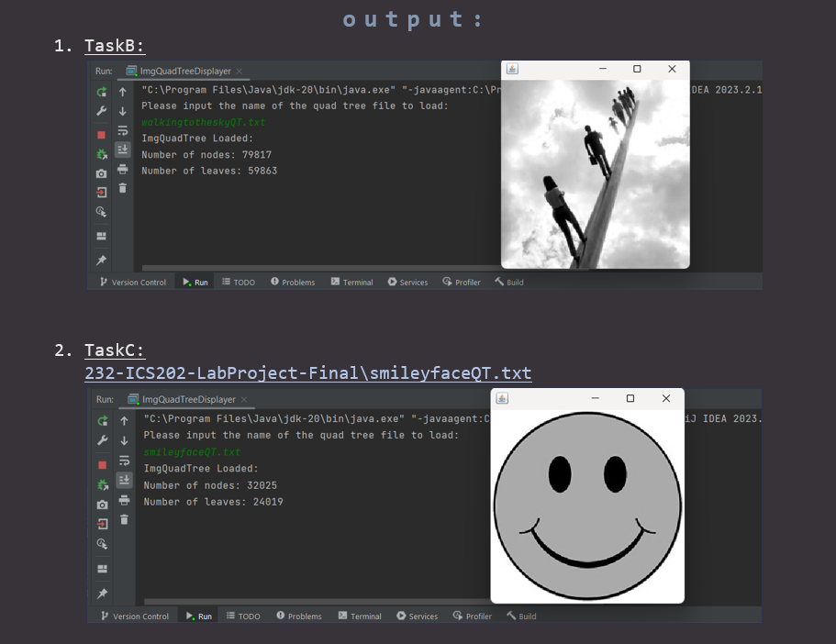This screenshot has width=836, height=644.
Task: Open the sky image window's control menu
Action: pyautogui.click(x=512, y=69)
